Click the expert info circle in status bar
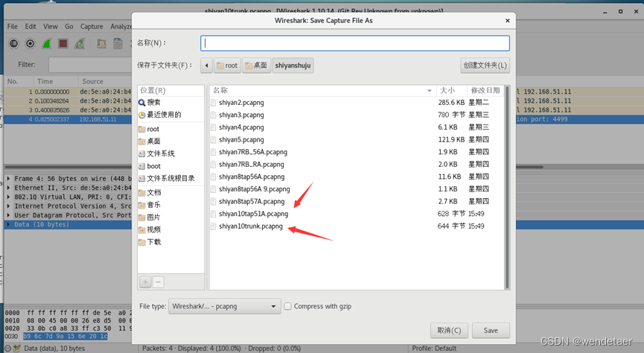The image size is (644, 353). 7,349
